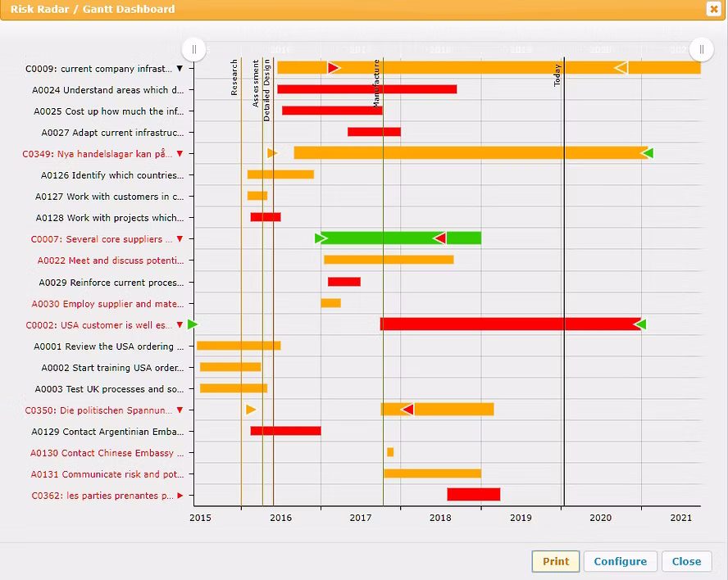Click the 'A0003 Test UK processes and so...' label
Screen dimensions: 728x580
(109, 389)
